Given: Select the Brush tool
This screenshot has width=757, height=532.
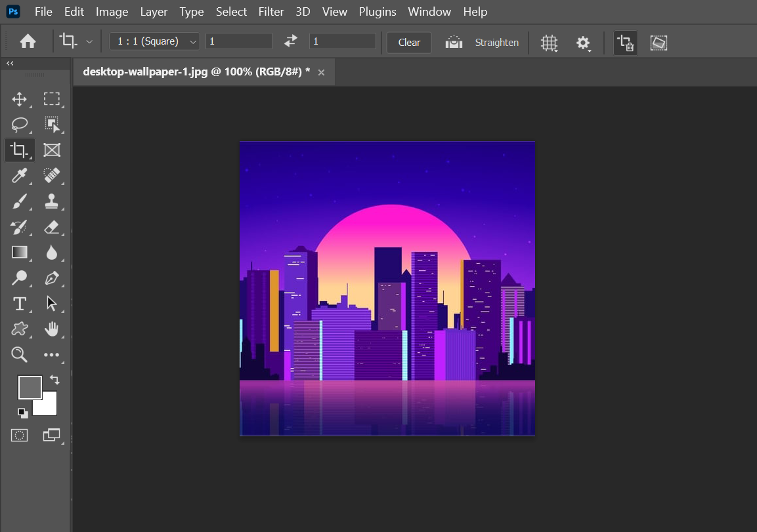Looking at the screenshot, I should (x=20, y=201).
